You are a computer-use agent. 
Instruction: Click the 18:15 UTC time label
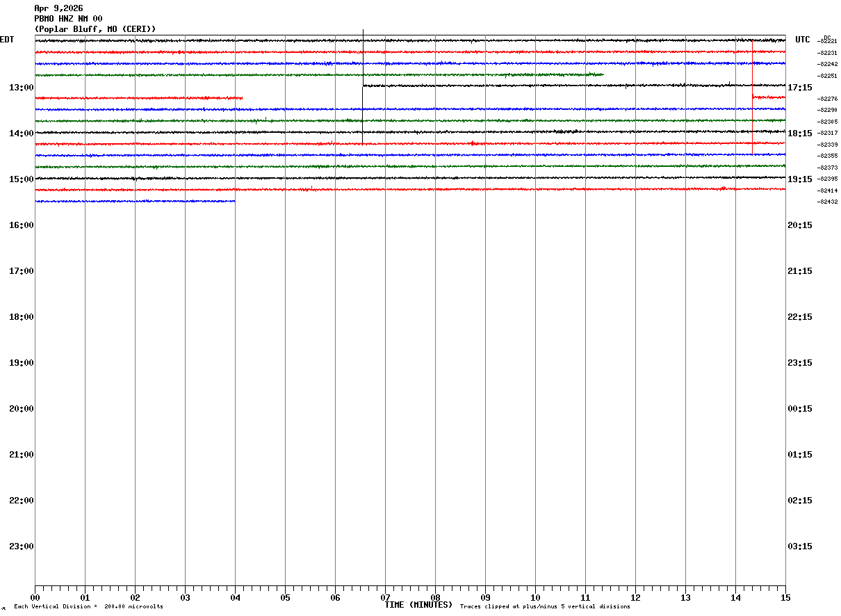pyautogui.click(x=800, y=133)
